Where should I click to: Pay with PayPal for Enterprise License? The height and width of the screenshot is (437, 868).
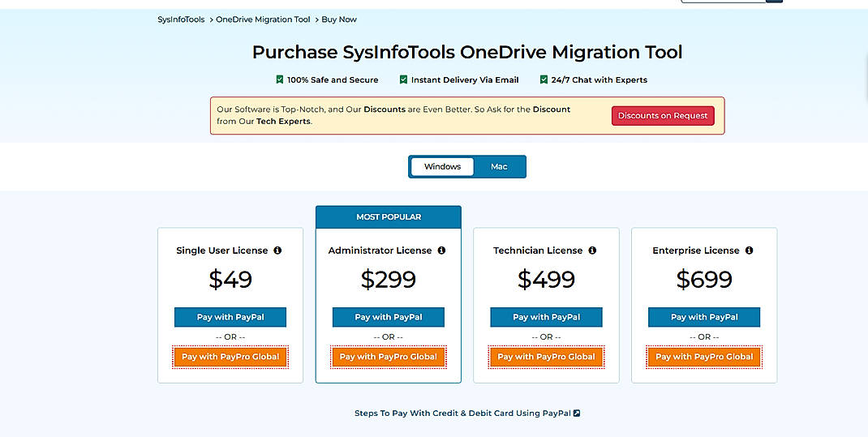tap(704, 317)
